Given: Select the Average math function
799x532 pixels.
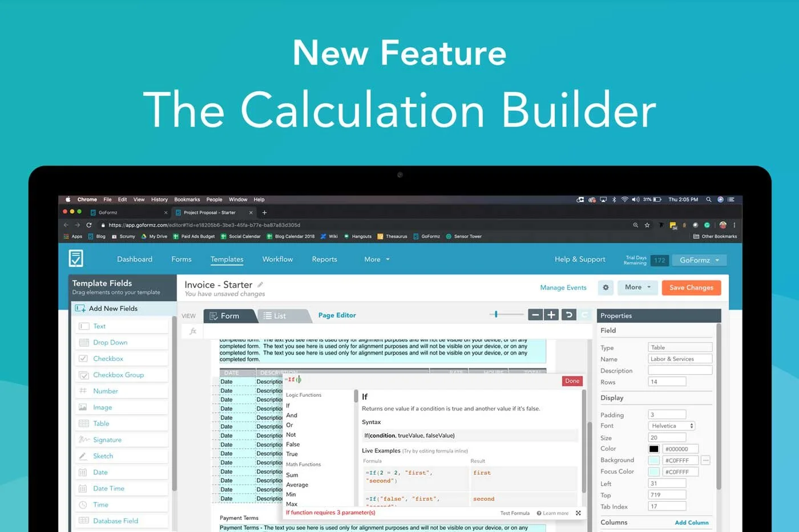Looking at the screenshot, I should pyautogui.click(x=297, y=485).
